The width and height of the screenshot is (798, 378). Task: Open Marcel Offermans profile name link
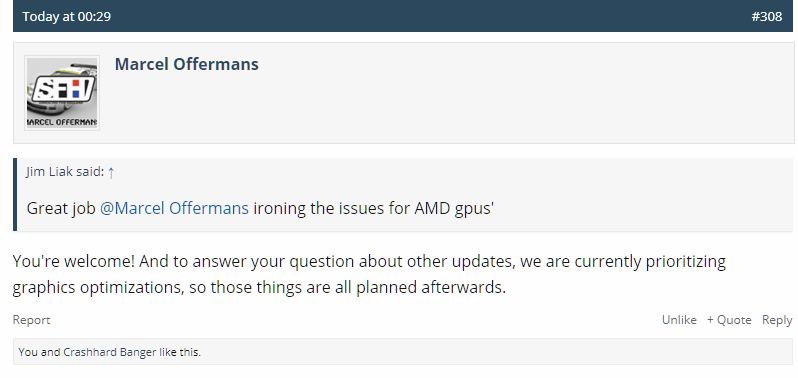click(187, 64)
